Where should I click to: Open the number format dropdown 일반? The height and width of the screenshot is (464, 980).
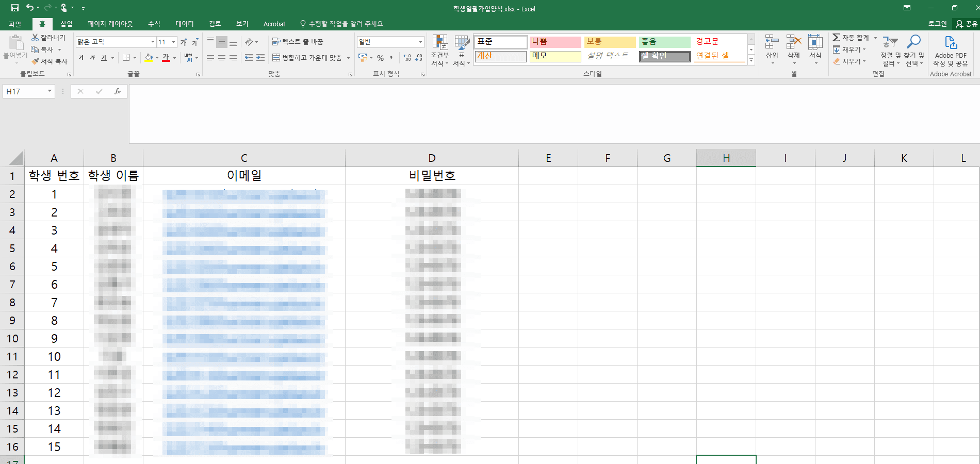click(x=420, y=42)
